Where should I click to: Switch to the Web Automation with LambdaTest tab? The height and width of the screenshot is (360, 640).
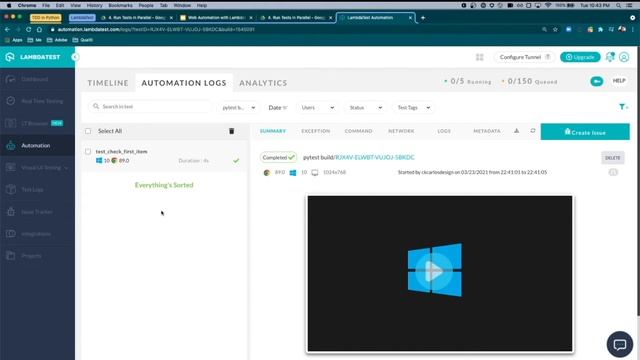click(216, 18)
